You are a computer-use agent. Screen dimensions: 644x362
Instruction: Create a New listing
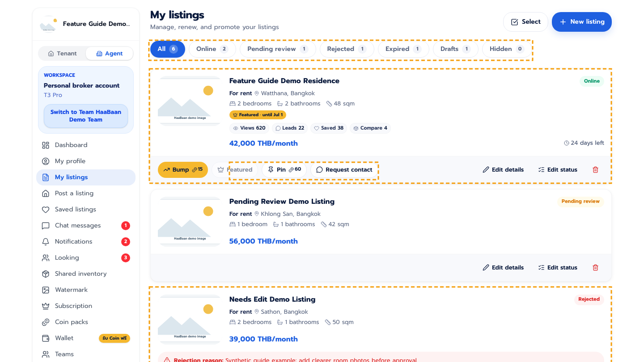coord(582,22)
